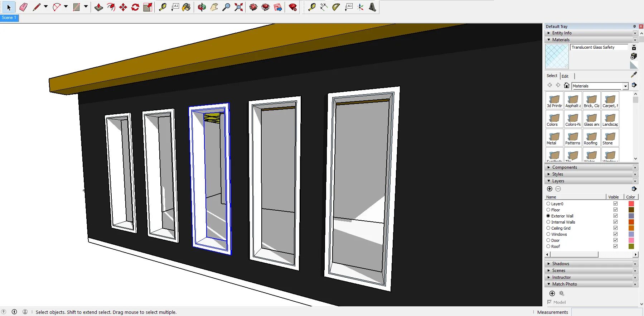Viewport: 644px width, 316px height.
Task: Switch to the Scene 1 tab
Action: [9, 18]
